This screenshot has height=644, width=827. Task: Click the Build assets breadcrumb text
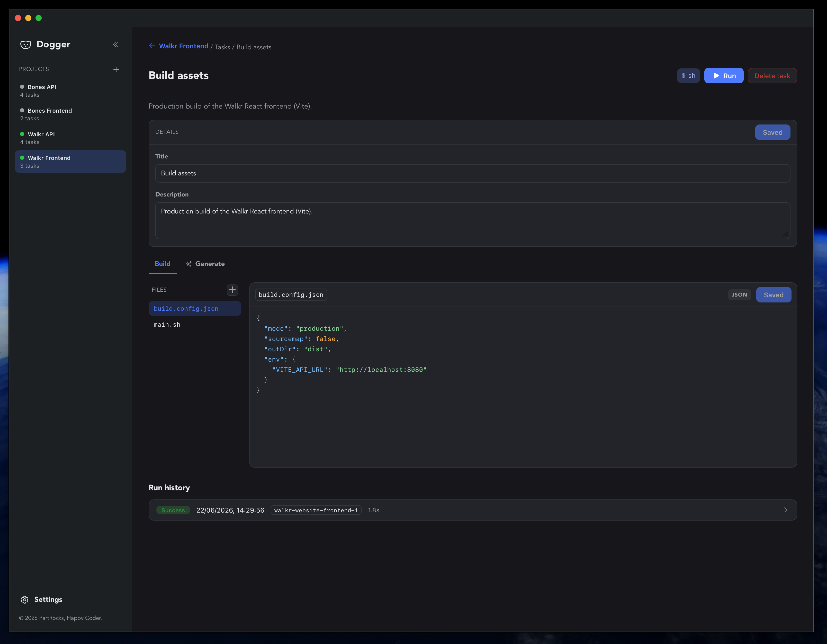pos(254,47)
